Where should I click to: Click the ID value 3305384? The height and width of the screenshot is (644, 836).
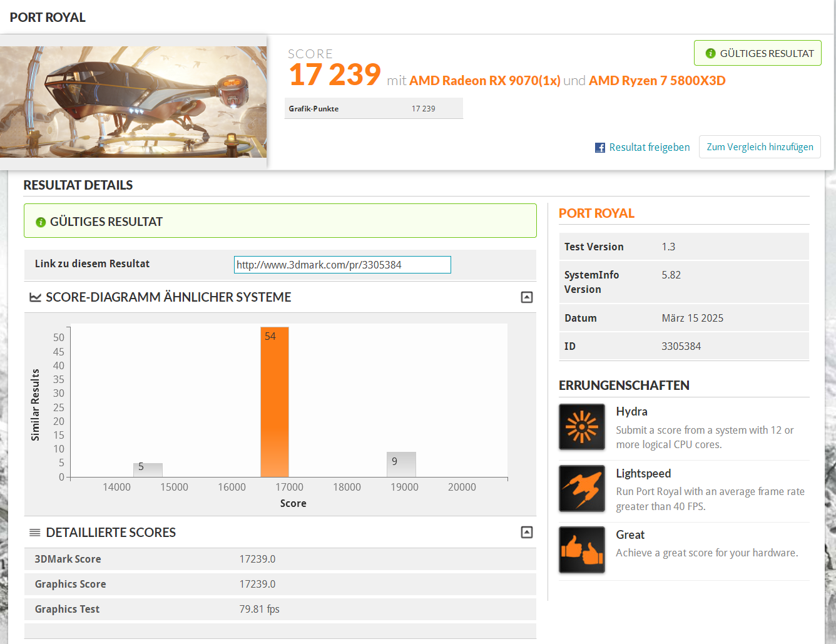tap(681, 346)
